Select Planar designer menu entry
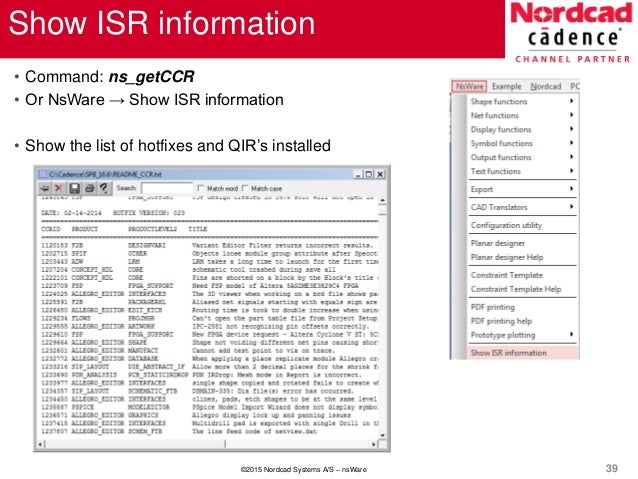Image resolution: width=638 pixels, height=479 pixels. (x=523, y=243)
